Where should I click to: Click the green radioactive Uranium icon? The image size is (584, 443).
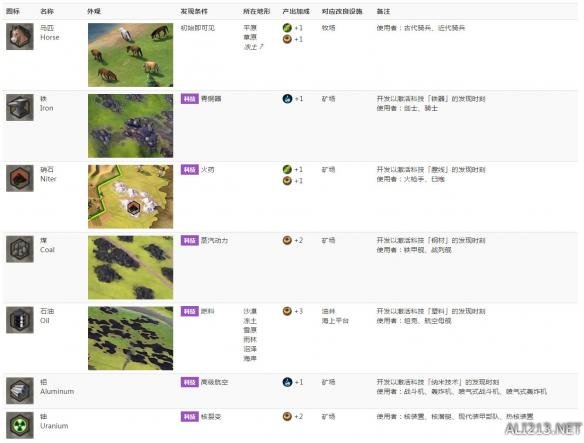tap(20, 425)
